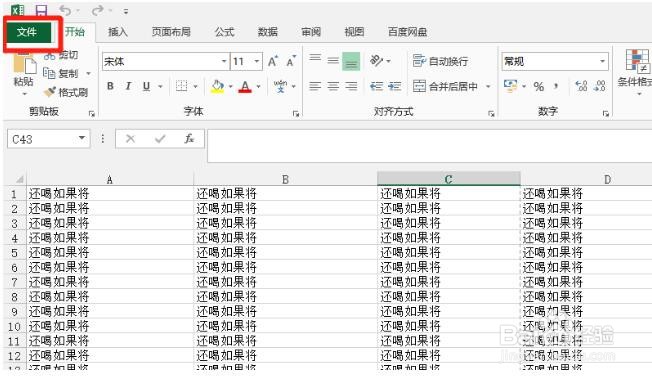Click the Save icon in quick access toolbar
Screen dimensions: 652x378
[x=41, y=10]
